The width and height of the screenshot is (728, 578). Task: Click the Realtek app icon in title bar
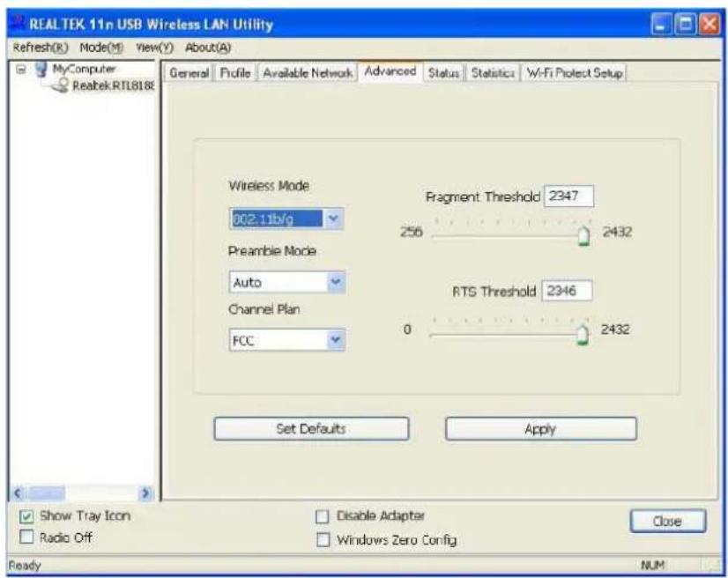[x=17, y=23]
